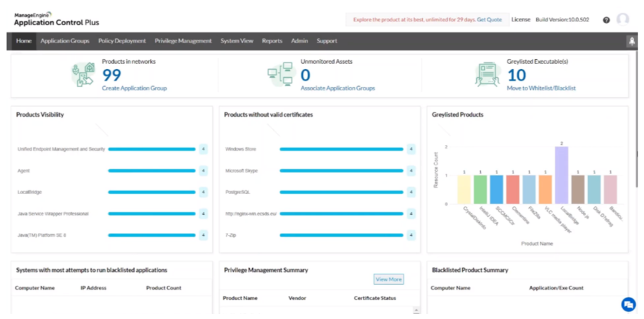Click the Privilege Management Summary scrollbar arrow
Image resolution: width=644 pixels, height=319 pixels.
(x=415, y=310)
